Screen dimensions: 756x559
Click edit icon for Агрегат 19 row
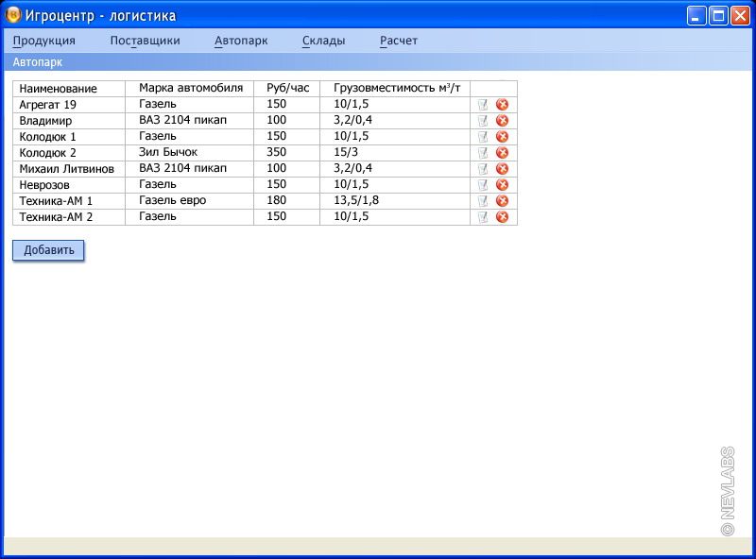tap(483, 105)
